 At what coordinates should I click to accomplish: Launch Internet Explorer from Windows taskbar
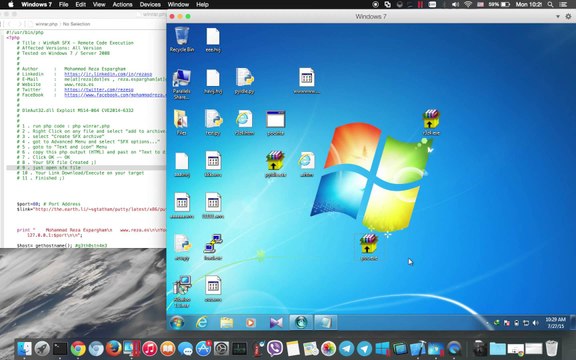click(x=202, y=323)
